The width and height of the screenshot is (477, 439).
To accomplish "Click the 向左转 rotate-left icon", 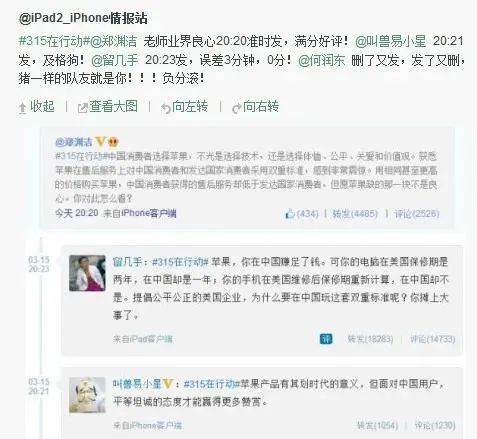I will click(x=166, y=108).
